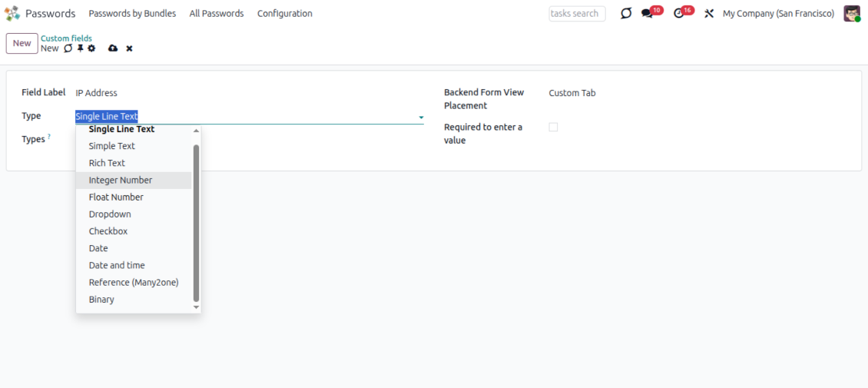
Task: Open the conversations messages icon
Action: coord(647,14)
